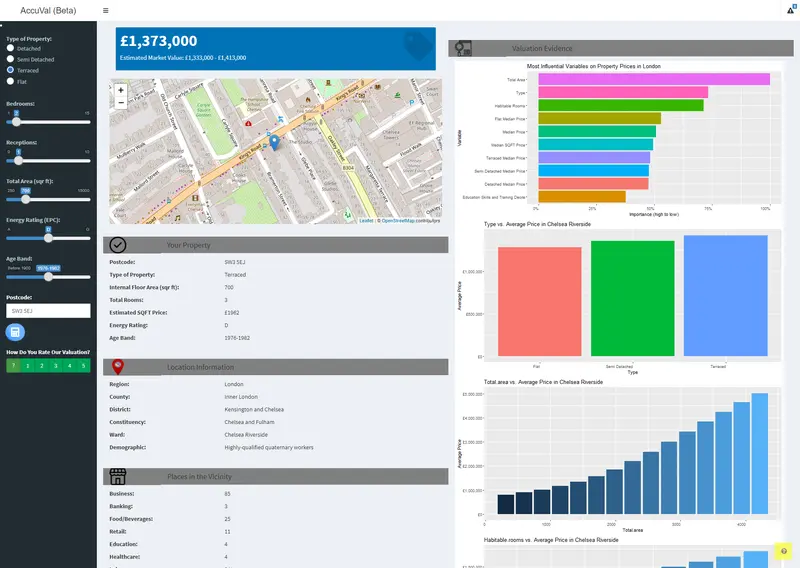Click the Inner London county value
The width and height of the screenshot is (800, 568).
241,397
